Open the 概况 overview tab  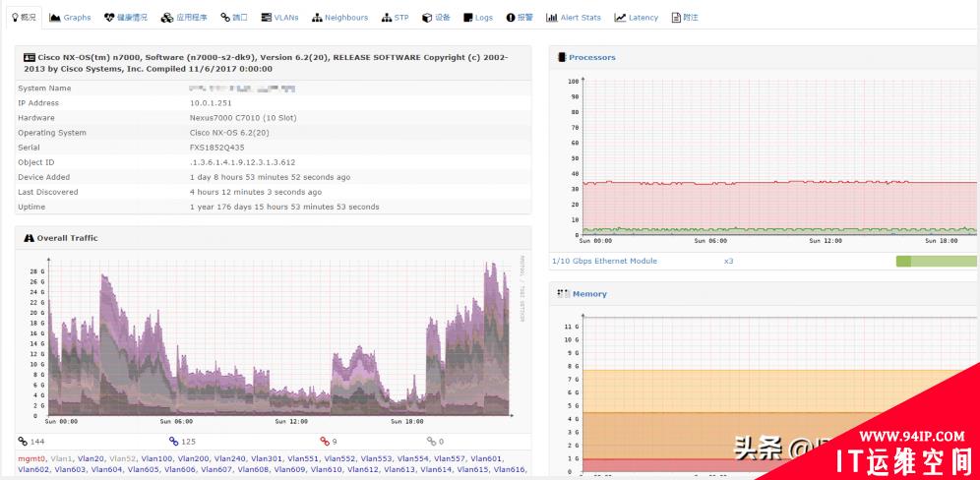point(24,18)
